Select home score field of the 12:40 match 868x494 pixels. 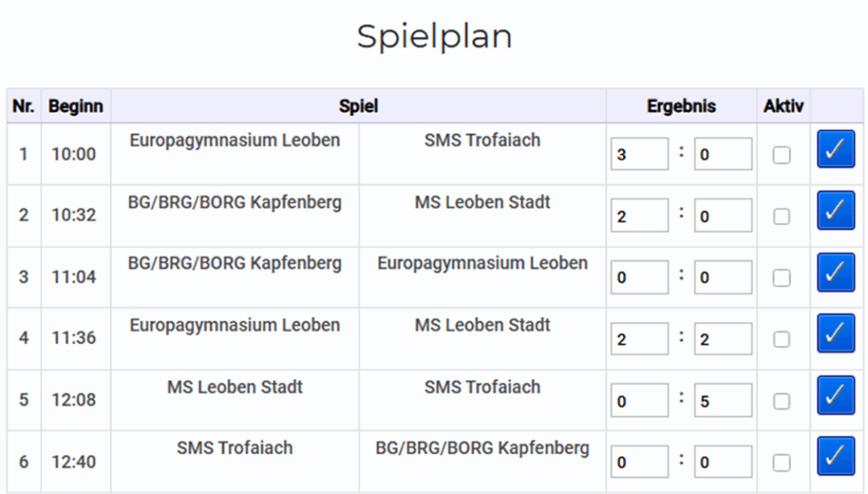[x=639, y=463]
